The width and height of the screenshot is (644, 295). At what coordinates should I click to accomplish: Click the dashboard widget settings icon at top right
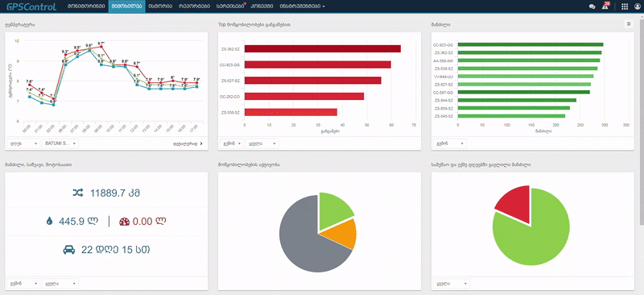point(629,24)
